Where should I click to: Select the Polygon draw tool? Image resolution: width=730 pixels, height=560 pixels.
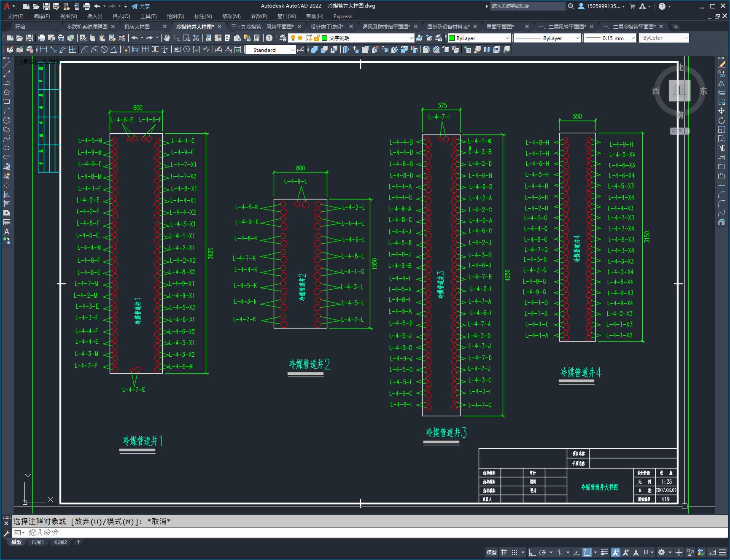[7, 92]
